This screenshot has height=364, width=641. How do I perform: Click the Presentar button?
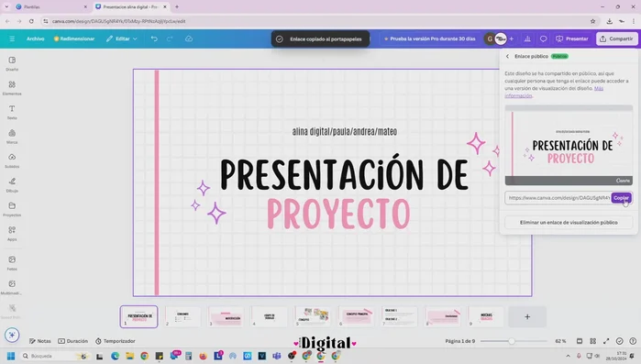pyautogui.click(x=572, y=39)
